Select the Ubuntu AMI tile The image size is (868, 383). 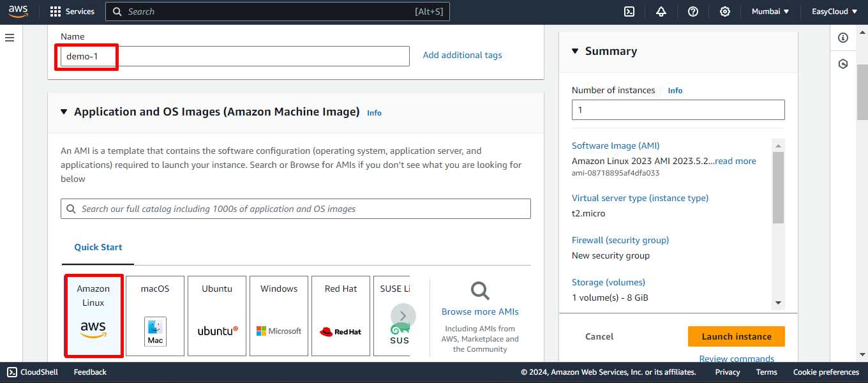coord(217,316)
